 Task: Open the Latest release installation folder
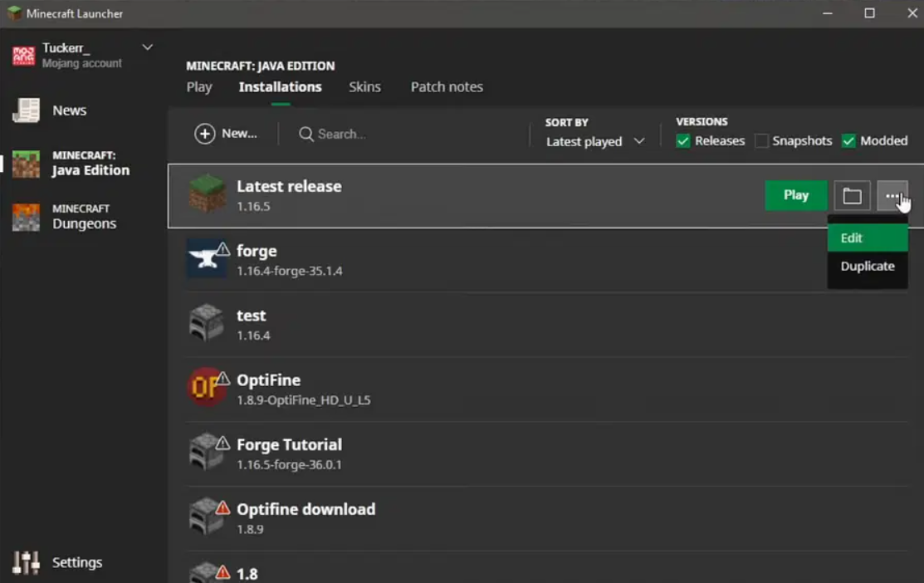click(x=852, y=196)
